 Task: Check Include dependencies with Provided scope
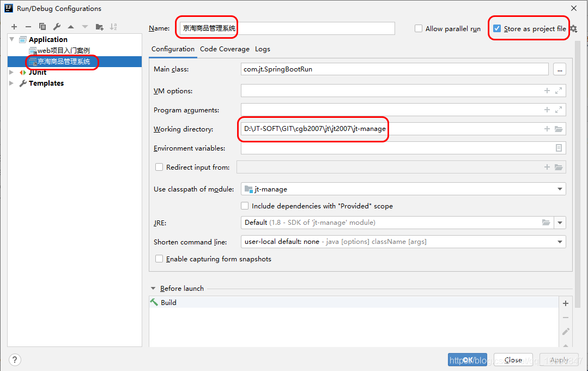pos(245,206)
